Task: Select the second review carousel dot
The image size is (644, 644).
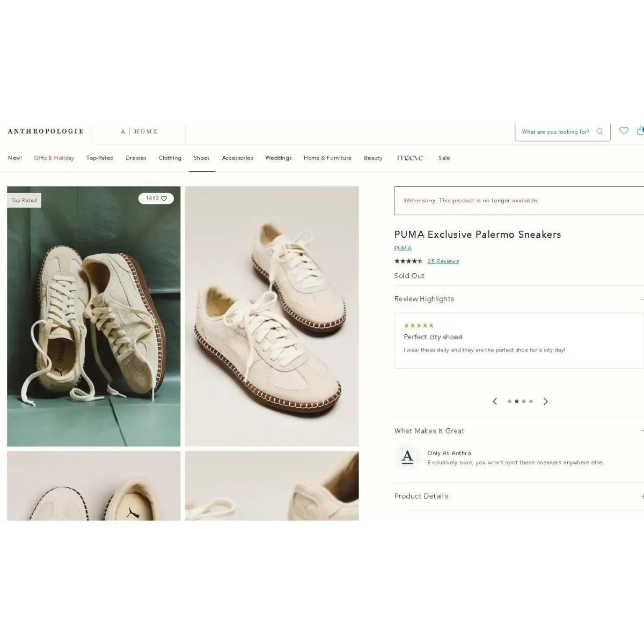Action: pyautogui.click(x=517, y=401)
